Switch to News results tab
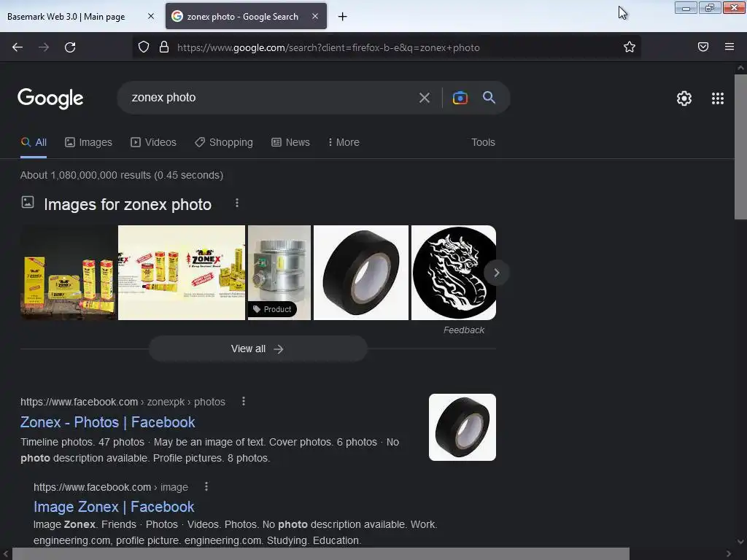 [x=290, y=142]
